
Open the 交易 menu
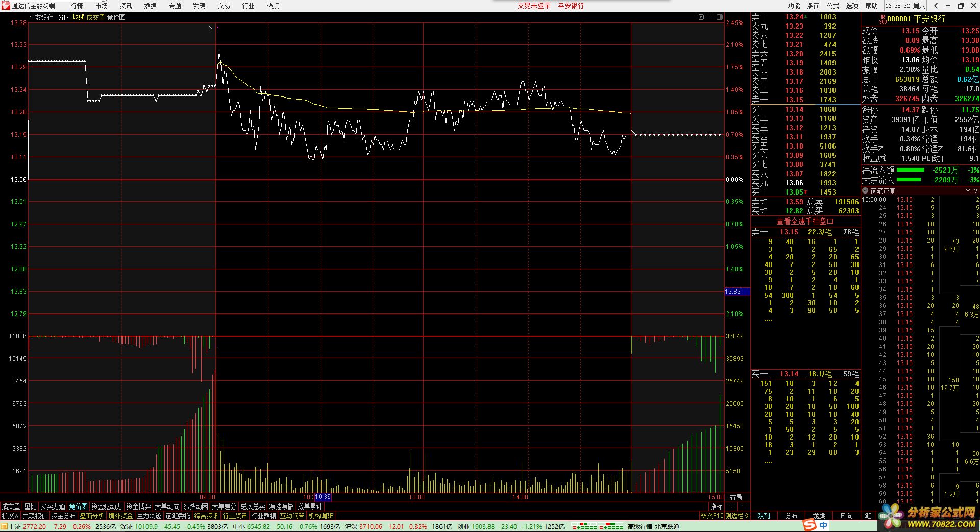224,6
